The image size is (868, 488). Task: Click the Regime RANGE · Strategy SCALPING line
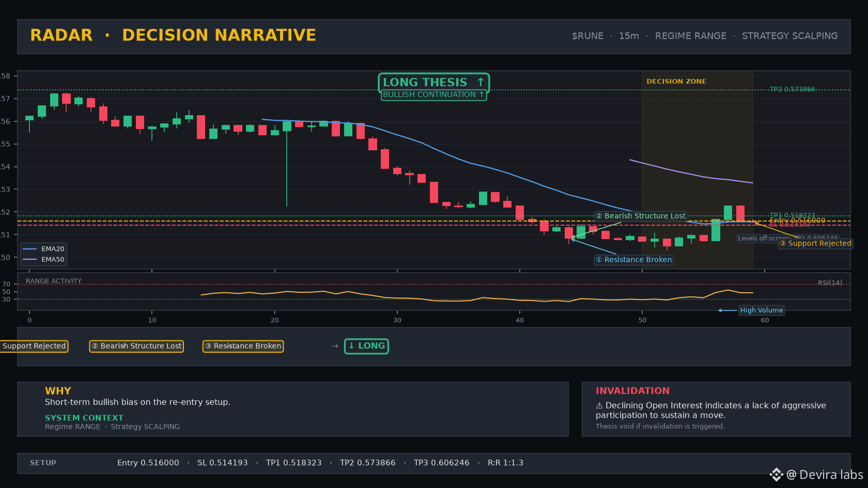pyautogui.click(x=113, y=427)
